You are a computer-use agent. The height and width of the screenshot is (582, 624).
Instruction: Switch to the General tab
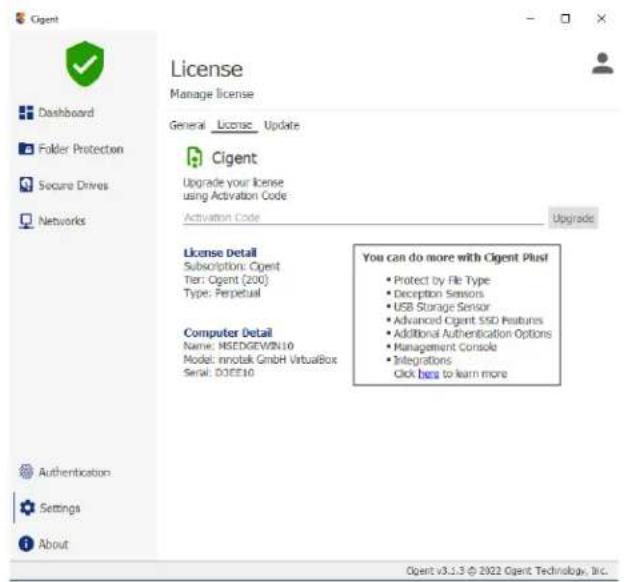click(x=187, y=125)
